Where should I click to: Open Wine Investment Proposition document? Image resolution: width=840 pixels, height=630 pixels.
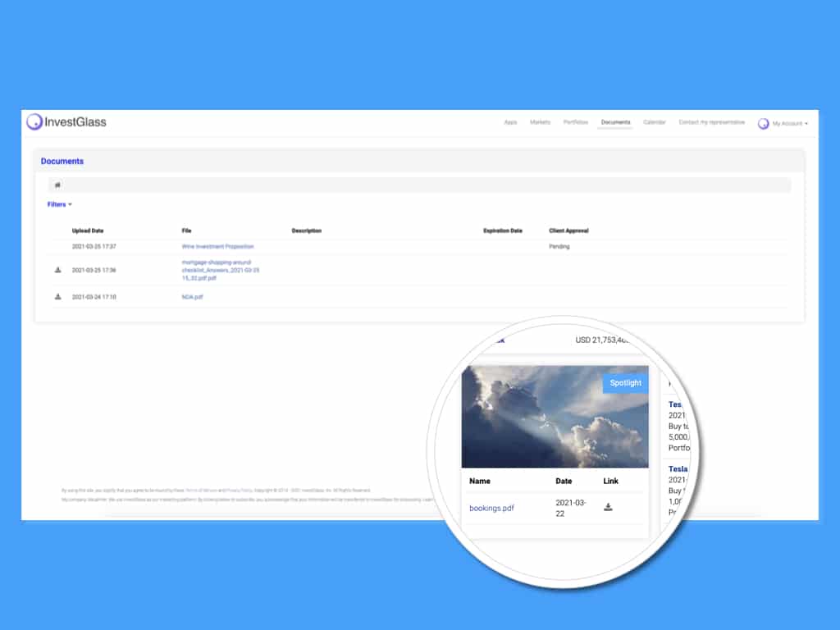217,247
